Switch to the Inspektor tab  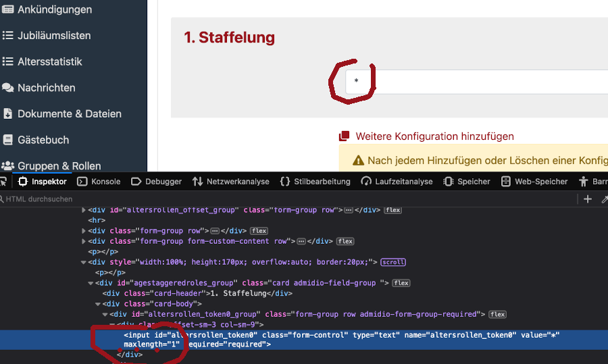coord(42,182)
